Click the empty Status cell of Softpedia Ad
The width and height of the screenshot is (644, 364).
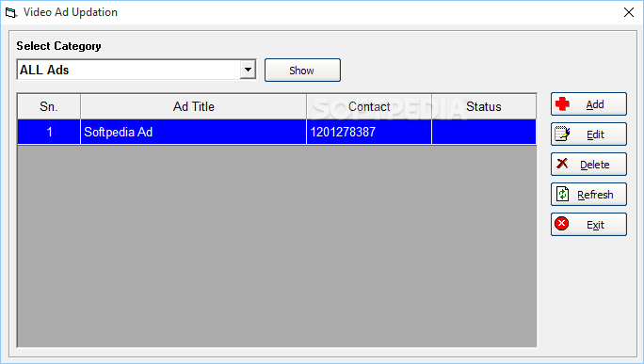tap(484, 132)
